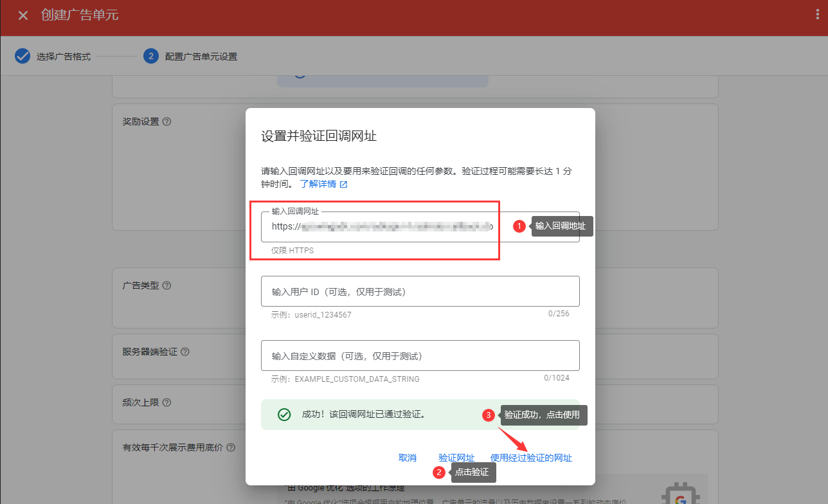
Task: Click the 服务器端验证 help question icon
Action: pos(185,352)
